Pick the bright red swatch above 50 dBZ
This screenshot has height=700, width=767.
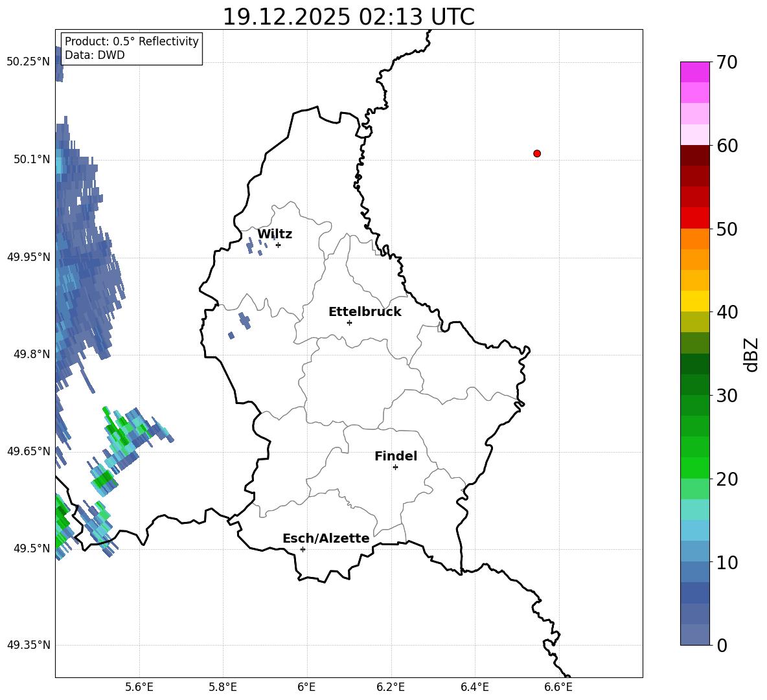point(694,218)
